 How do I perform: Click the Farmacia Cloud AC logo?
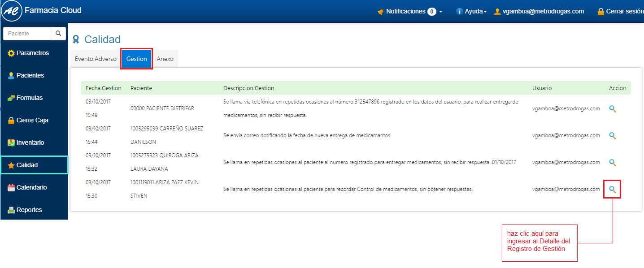12,11
